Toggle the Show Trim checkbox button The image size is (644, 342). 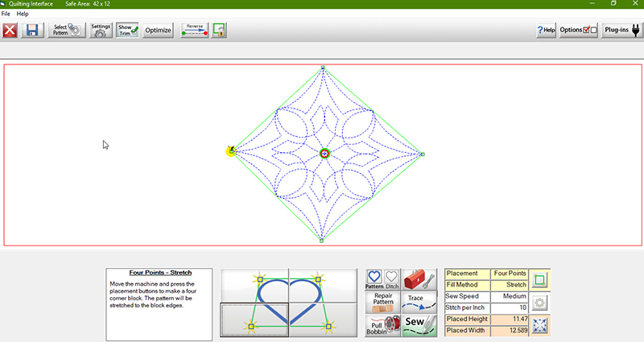point(127,31)
